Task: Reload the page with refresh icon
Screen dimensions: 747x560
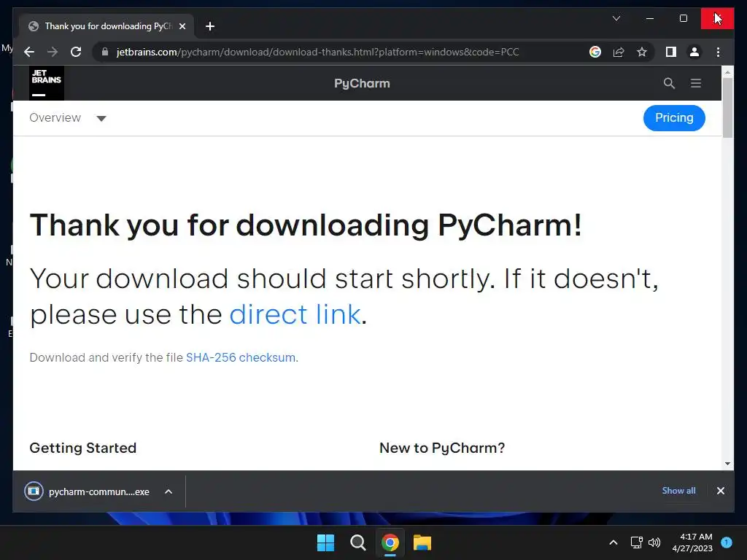Action: tap(76, 52)
